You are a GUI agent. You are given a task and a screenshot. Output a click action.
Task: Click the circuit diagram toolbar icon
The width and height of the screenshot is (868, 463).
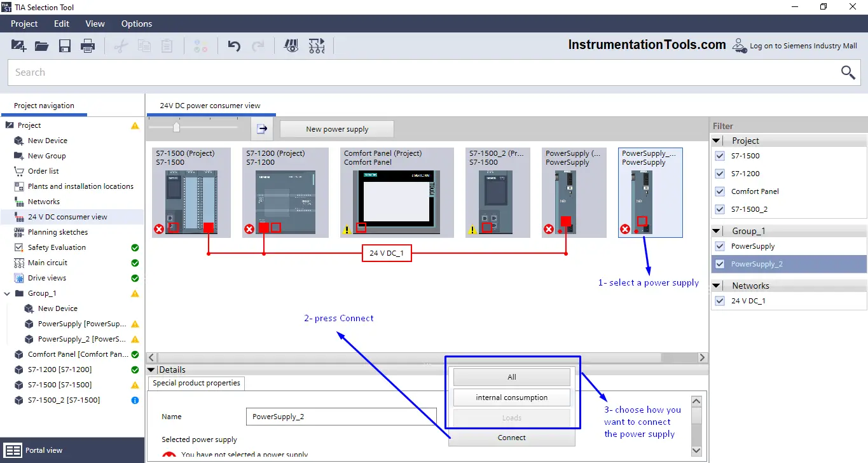pos(317,46)
